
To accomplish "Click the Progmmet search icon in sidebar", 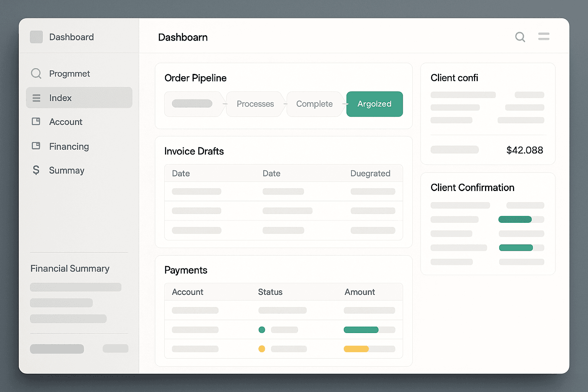I will pyautogui.click(x=36, y=73).
